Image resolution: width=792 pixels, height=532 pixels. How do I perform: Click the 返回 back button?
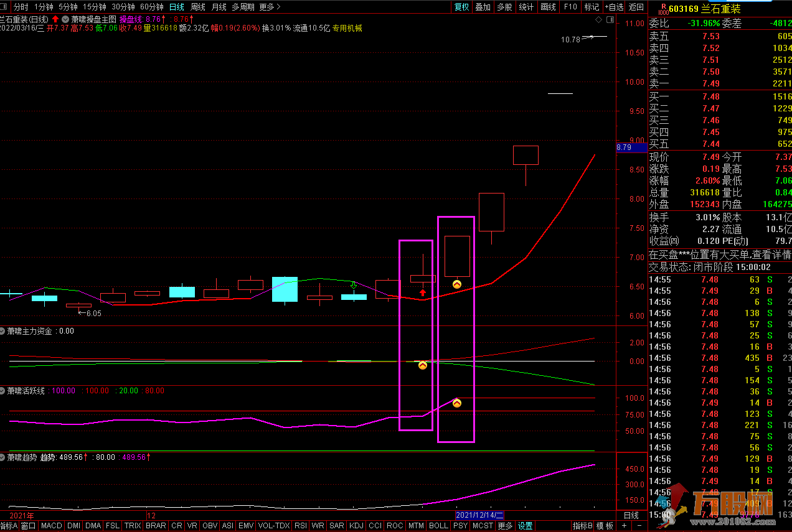[x=636, y=7]
